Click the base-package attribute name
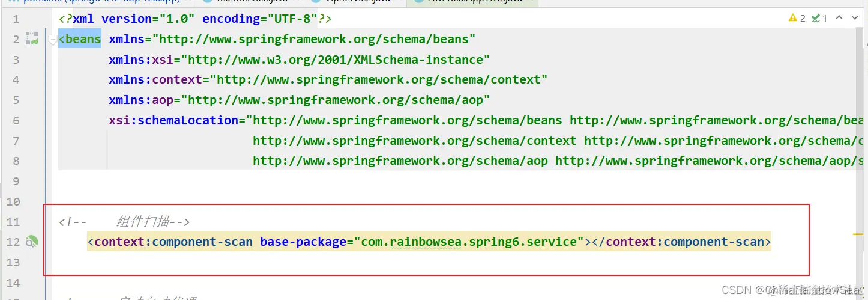Viewport: 868px width, 300px height. (x=303, y=242)
